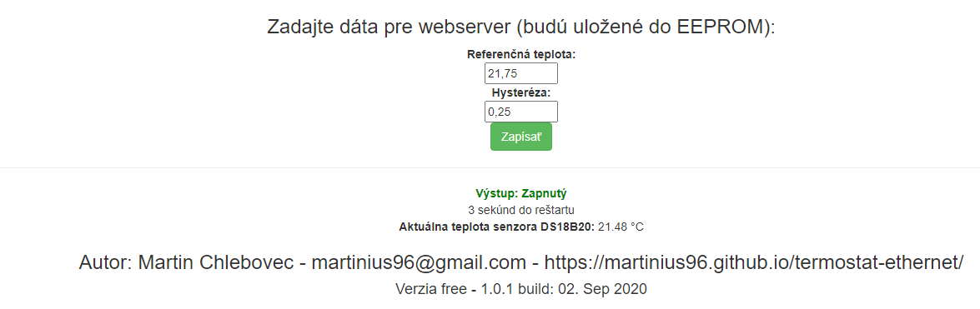Focus the Referenčná teplota input field

click(520, 73)
